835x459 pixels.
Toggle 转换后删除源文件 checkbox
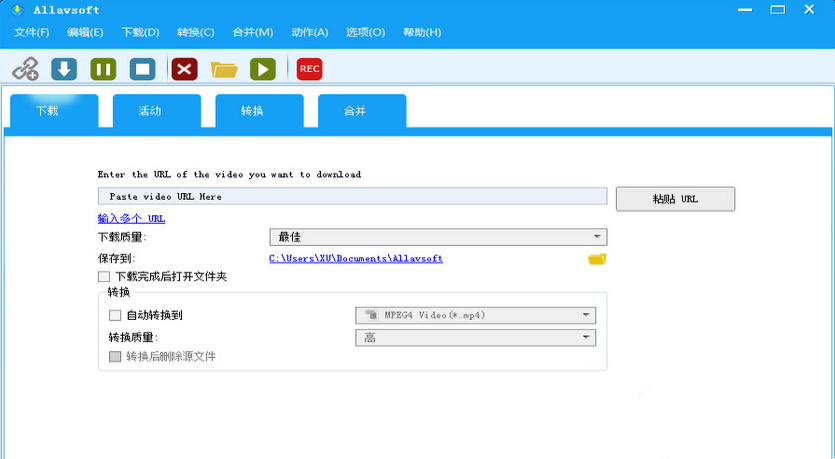115,356
